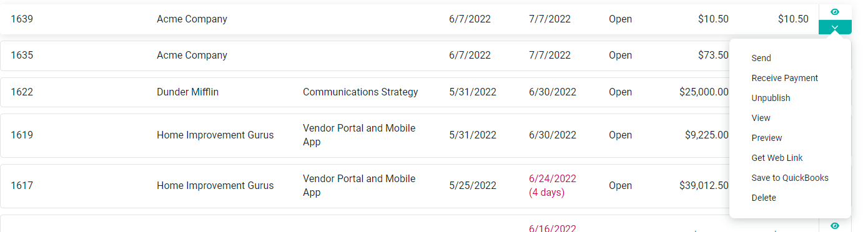Screen dimensions: 868x232
Task: Choose Unpublish from the invoice menu
Action: (771, 98)
